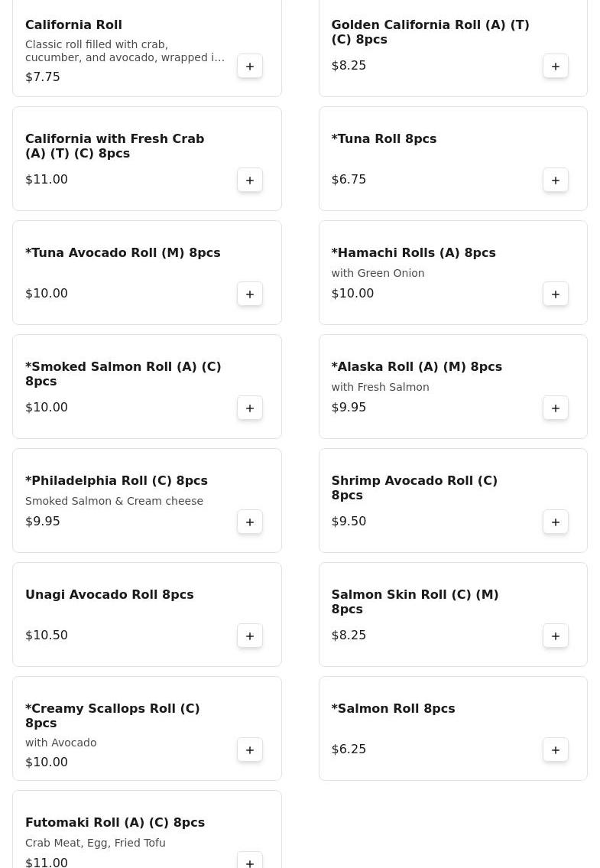Click plus on Shrimp Avocado Roll
Viewport: 600px width, 868px height.
[x=556, y=522]
